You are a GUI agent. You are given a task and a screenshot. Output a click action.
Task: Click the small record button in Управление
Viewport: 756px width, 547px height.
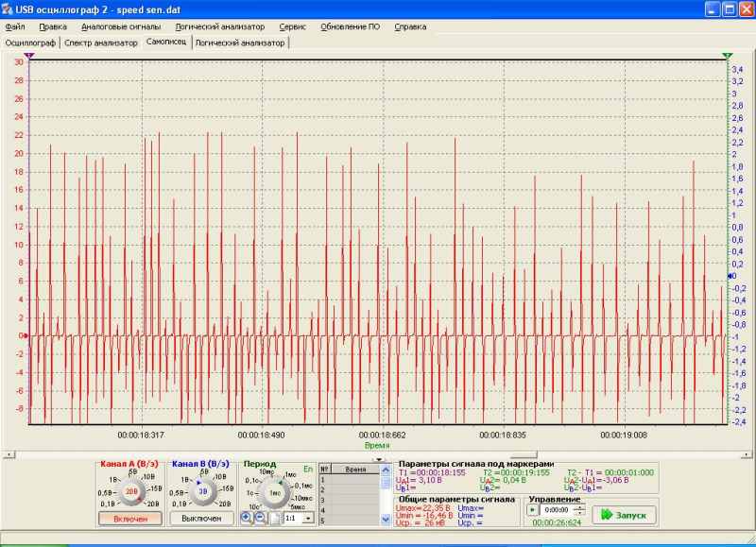[532, 510]
